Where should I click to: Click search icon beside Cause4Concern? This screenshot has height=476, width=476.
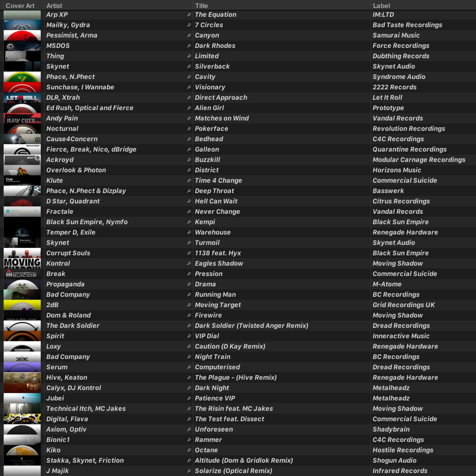point(189,139)
